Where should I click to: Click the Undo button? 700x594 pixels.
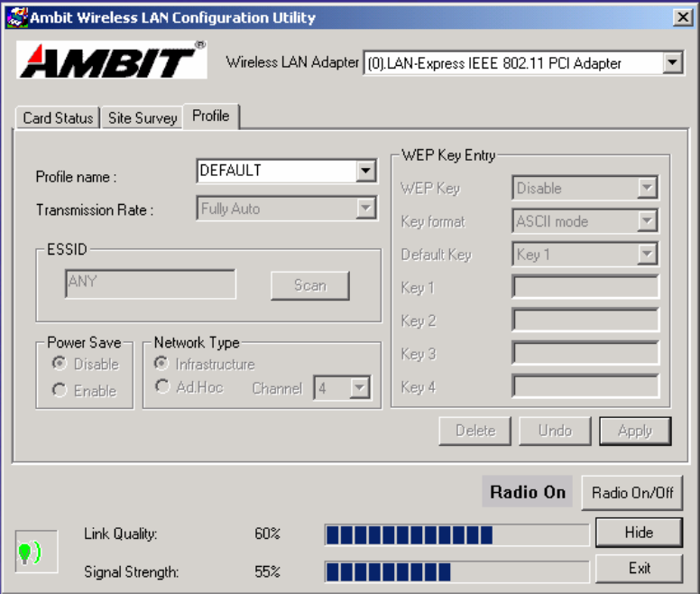click(555, 431)
